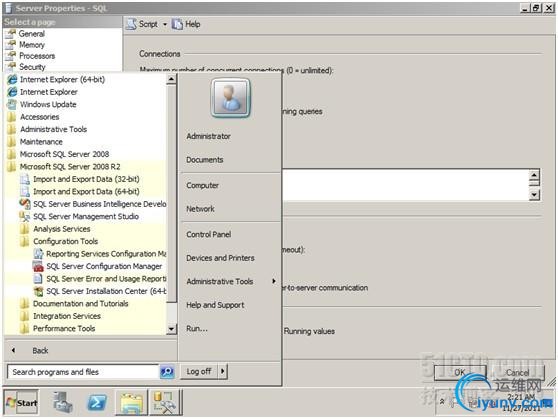The width and height of the screenshot is (558, 419).
Task: Open Help in Server Properties
Action: tap(186, 24)
